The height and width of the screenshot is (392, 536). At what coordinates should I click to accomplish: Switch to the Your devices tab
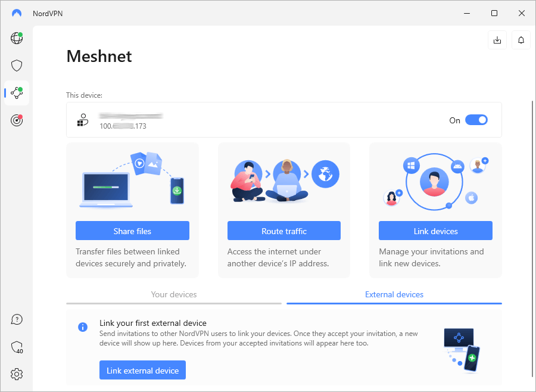click(x=174, y=294)
